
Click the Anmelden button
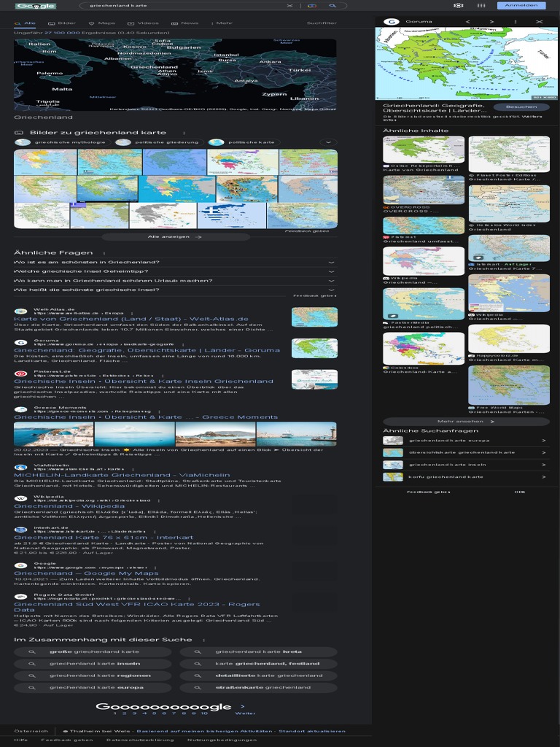[521, 5]
